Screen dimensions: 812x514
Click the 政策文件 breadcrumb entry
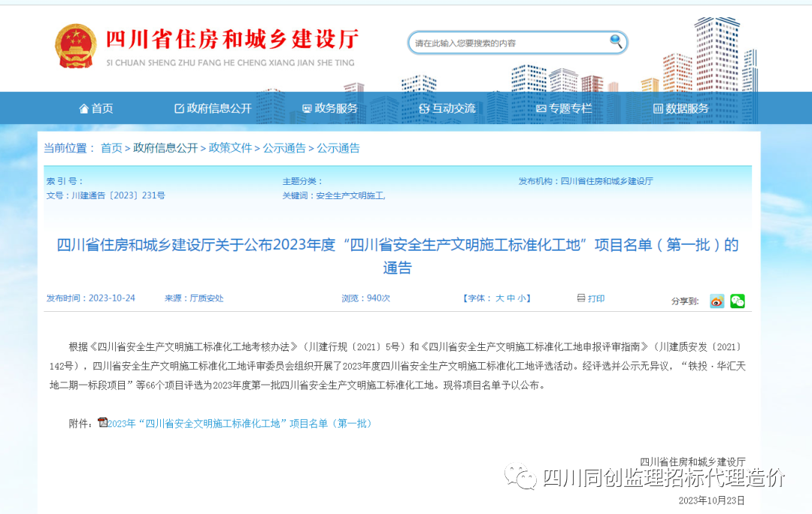click(x=231, y=148)
